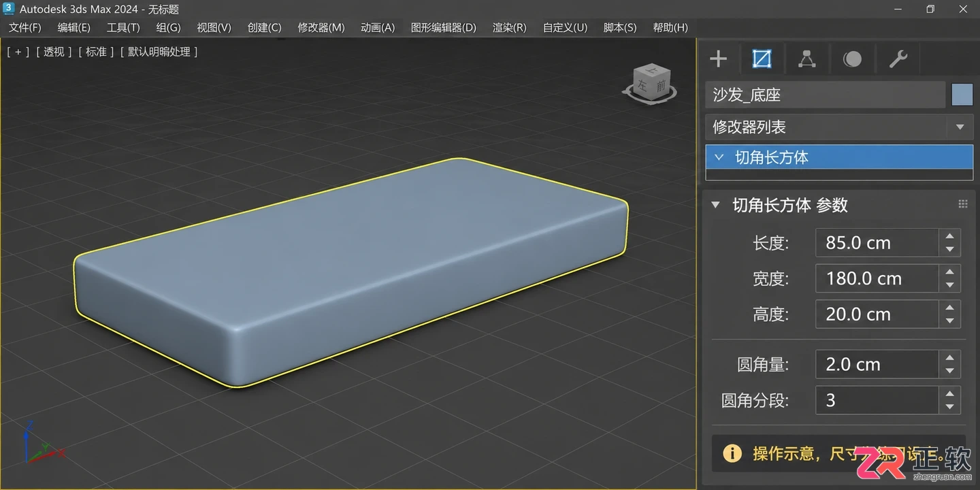Image resolution: width=980 pixels, height=490 pixels.
Task: Open the 修改器(M) menu
Action: click(321, 27)
